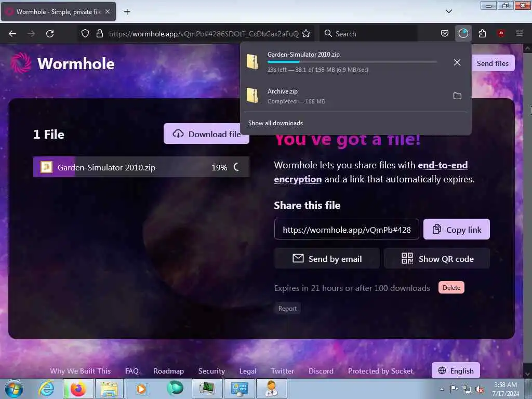532x399 pixels.
Task: Open the Start menu orb
Action: [14, 389]
